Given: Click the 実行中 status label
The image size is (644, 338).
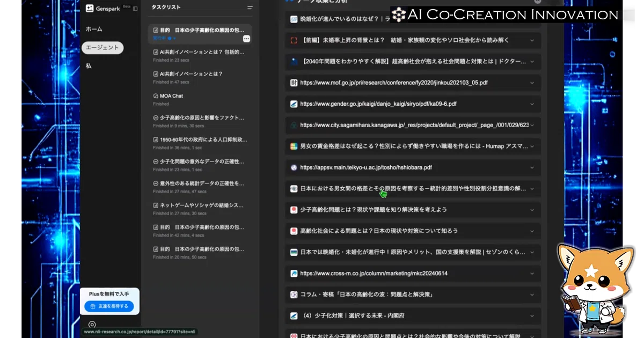Looking at the screenshot, I should (x=159, y=39).
